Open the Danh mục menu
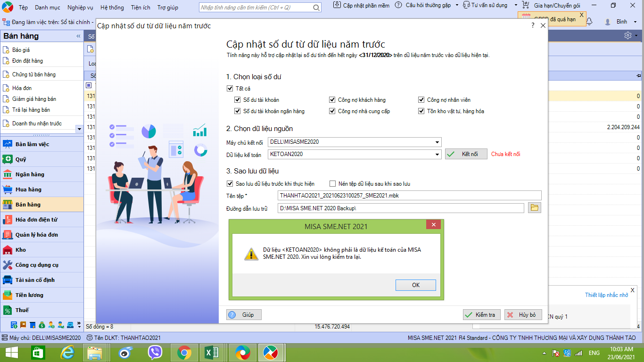 (x=48, y=8)
